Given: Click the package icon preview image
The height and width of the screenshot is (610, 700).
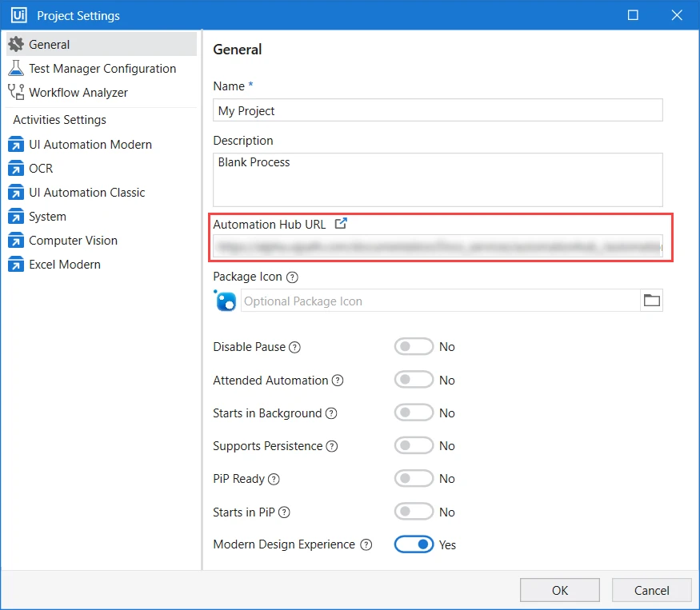Looking at the screenshot, I should (x=226, y=301).
